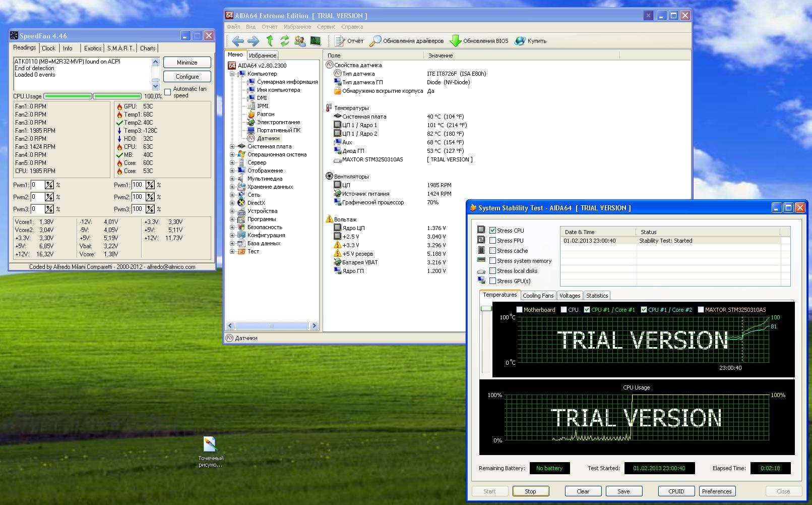Image resolution: width=812 pixels, height=505 pixels.
Task: Collapse the Компьютер tree node
Action: [x=232, y=74]
